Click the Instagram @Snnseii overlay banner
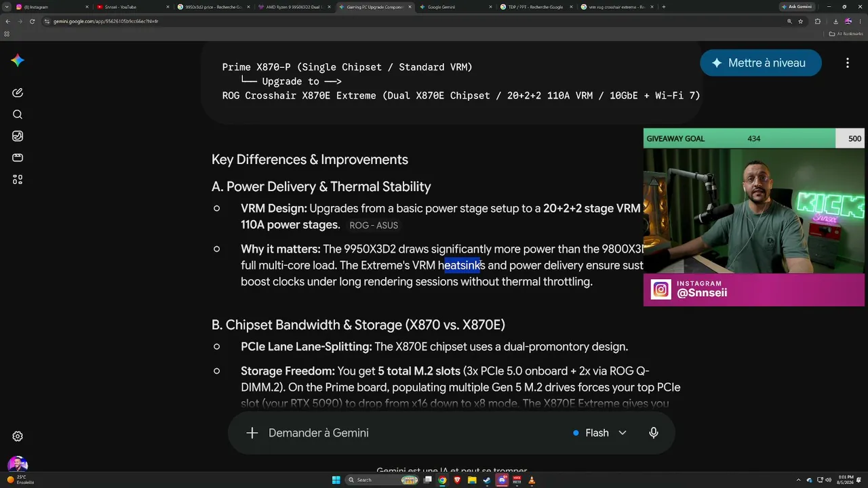This screenshot has width=868, height=488. coord(754,289)
